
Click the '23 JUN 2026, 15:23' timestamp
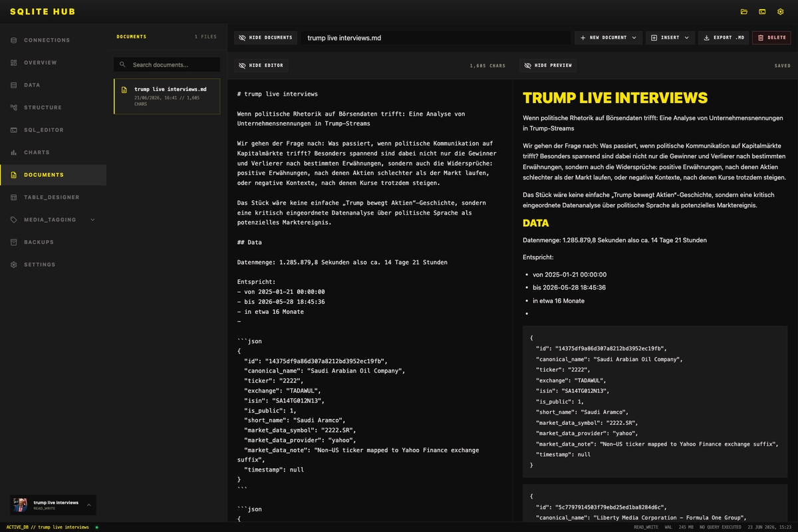[769, 527]
